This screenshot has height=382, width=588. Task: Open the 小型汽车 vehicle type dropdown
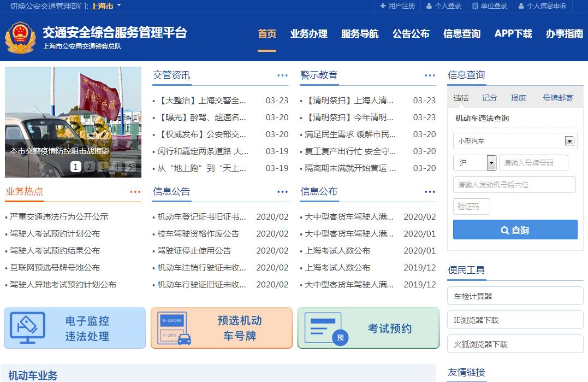coord(569,141)
